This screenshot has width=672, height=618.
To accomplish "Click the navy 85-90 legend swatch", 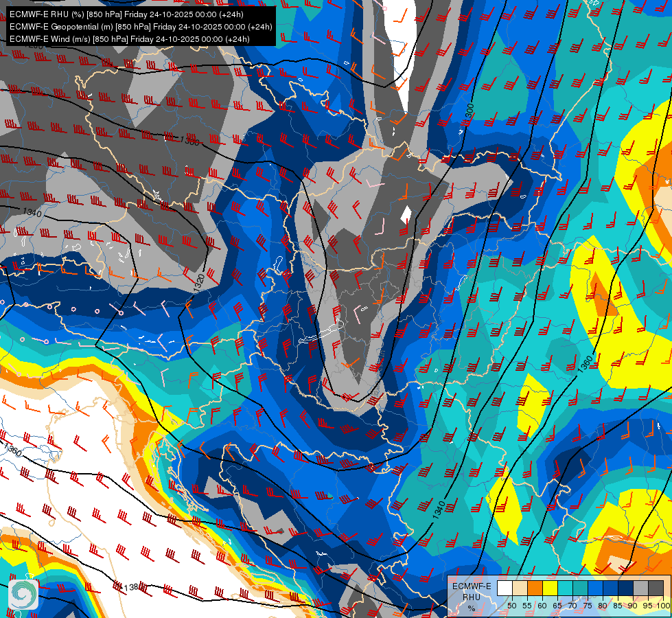I will coord(626,588).
